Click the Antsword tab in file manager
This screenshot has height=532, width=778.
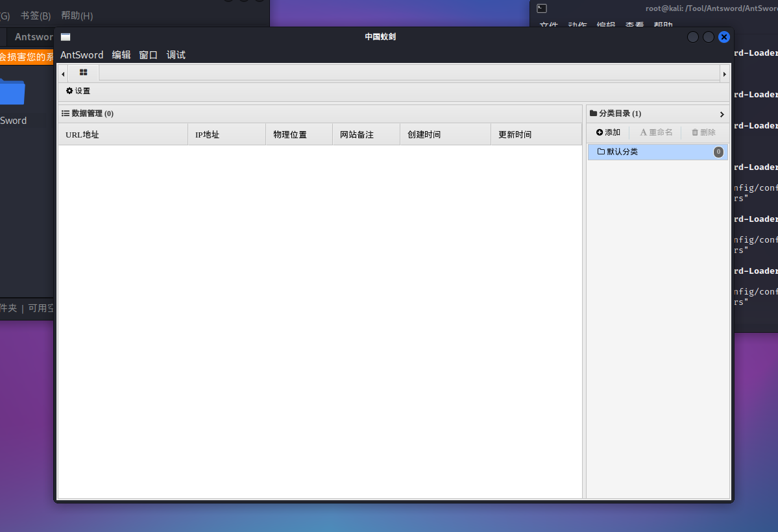pyautogui.click(x=30, y=37)
